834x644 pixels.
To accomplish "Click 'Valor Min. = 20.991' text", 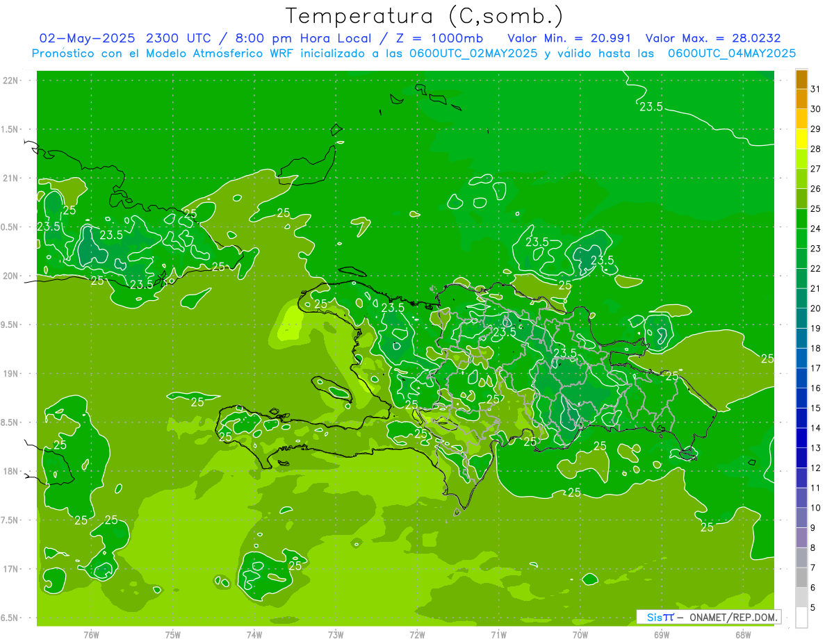I will click(569, 38).
